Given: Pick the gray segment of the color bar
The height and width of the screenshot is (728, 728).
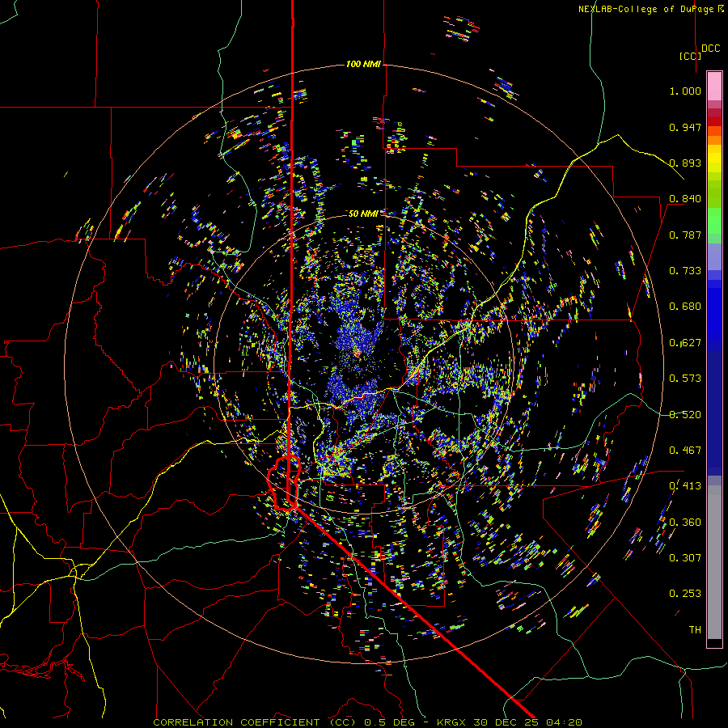Looking at the screenshot, I should pos(714,562).
